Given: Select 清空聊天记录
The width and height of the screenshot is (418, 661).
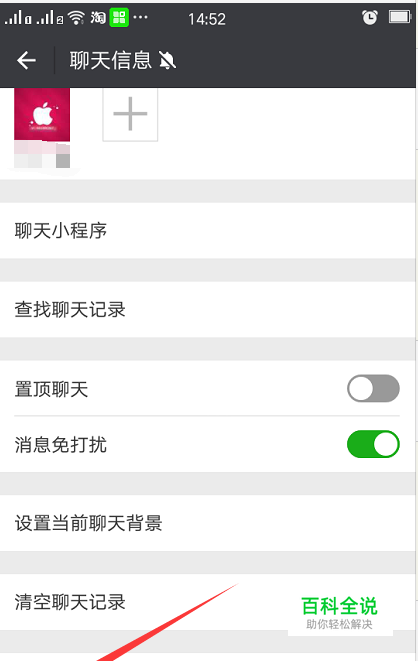Looking at the screenshot, I should click(208, 602).
